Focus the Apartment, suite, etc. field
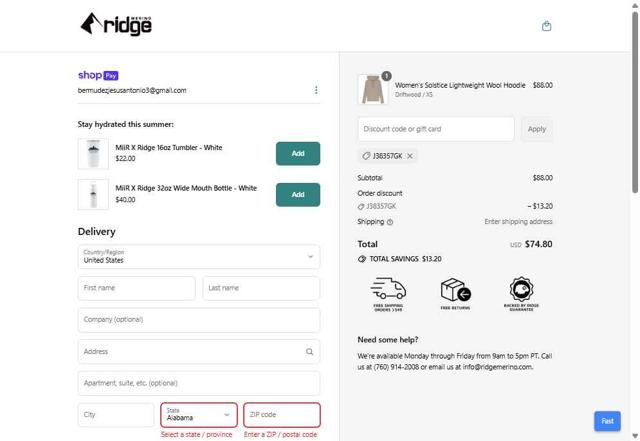The width and height of the screenshot is (640, 441). tap(199, 383)
